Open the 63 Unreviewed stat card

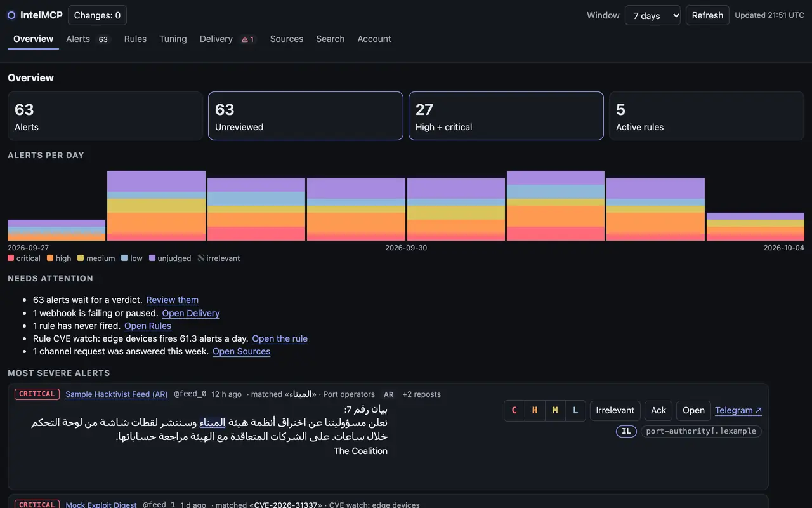306,116
